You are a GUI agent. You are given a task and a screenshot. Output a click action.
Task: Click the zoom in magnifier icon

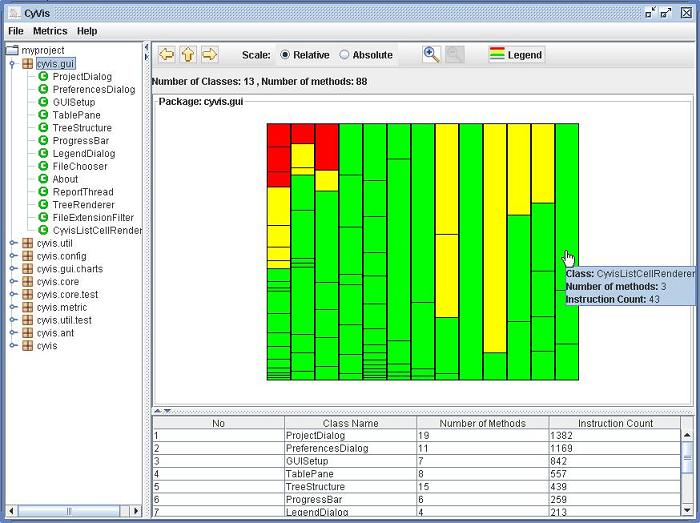(431, 55)
